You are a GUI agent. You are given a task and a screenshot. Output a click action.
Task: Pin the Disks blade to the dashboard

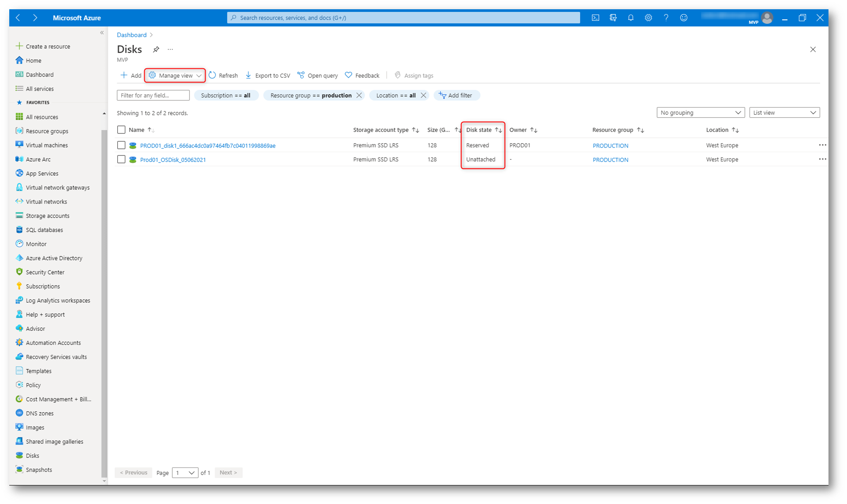coord(156,49)
